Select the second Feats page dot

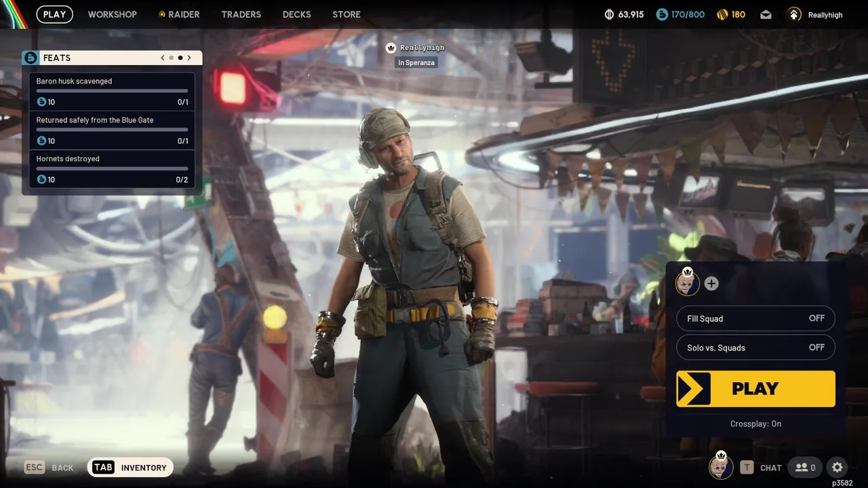pyautogui.click(x=180, y=58)
